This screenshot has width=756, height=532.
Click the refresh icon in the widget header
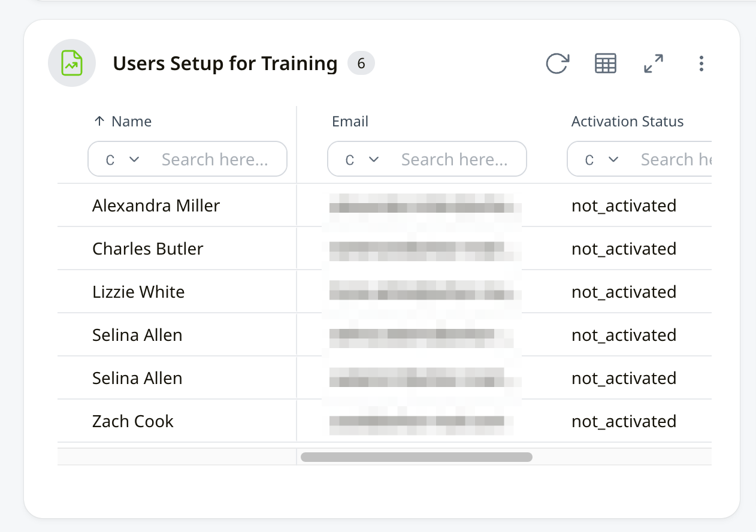[x=557, y=64]
